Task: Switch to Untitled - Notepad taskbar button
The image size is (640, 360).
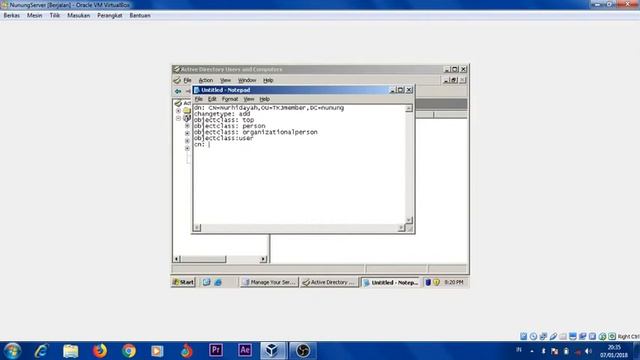Action: 390,282
